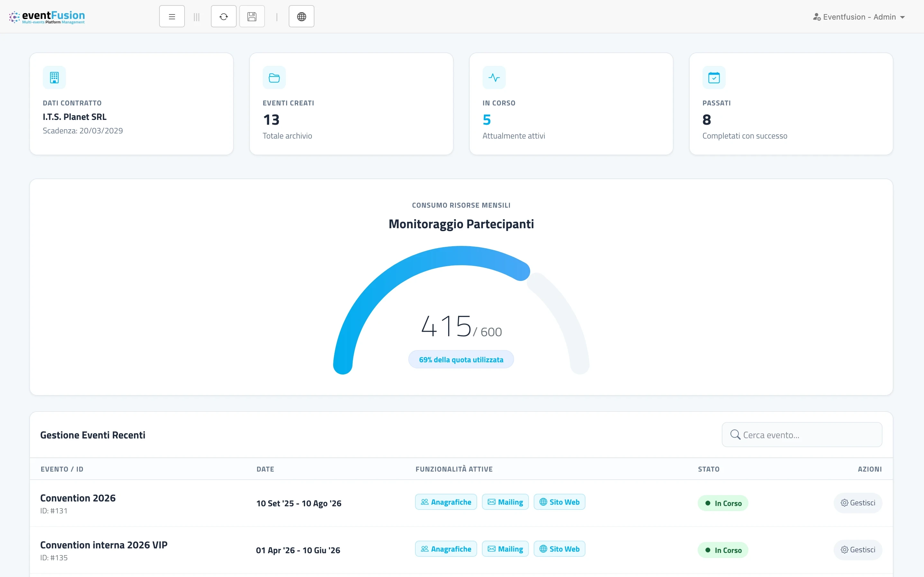Open Anagrafiche for Convention interna 2026 VIP
The width and height of the screenshot is (924, 577).
click(446, 549)
